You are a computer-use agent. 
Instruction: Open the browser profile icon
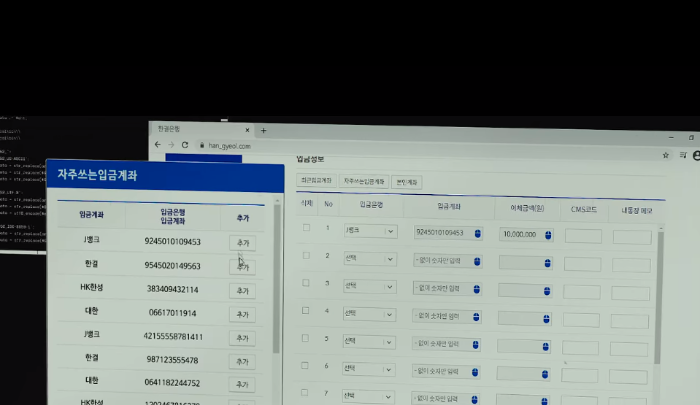696,155
